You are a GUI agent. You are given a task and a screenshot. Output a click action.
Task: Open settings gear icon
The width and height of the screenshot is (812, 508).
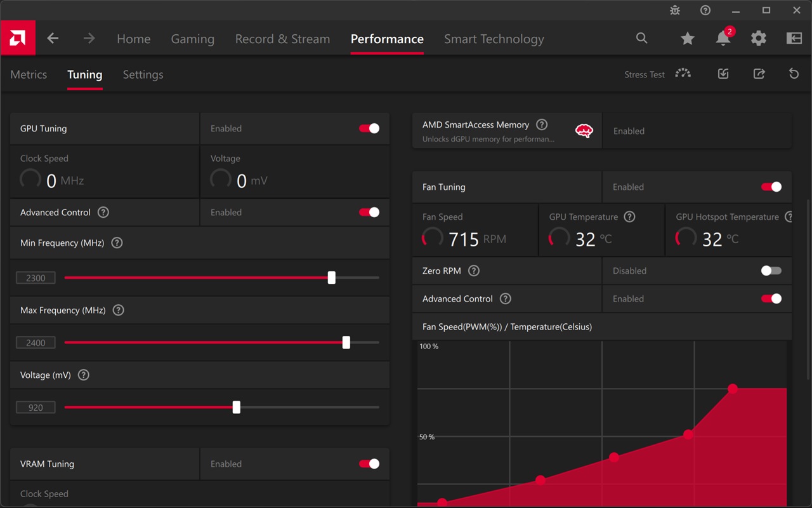click(x=759, y=39)
